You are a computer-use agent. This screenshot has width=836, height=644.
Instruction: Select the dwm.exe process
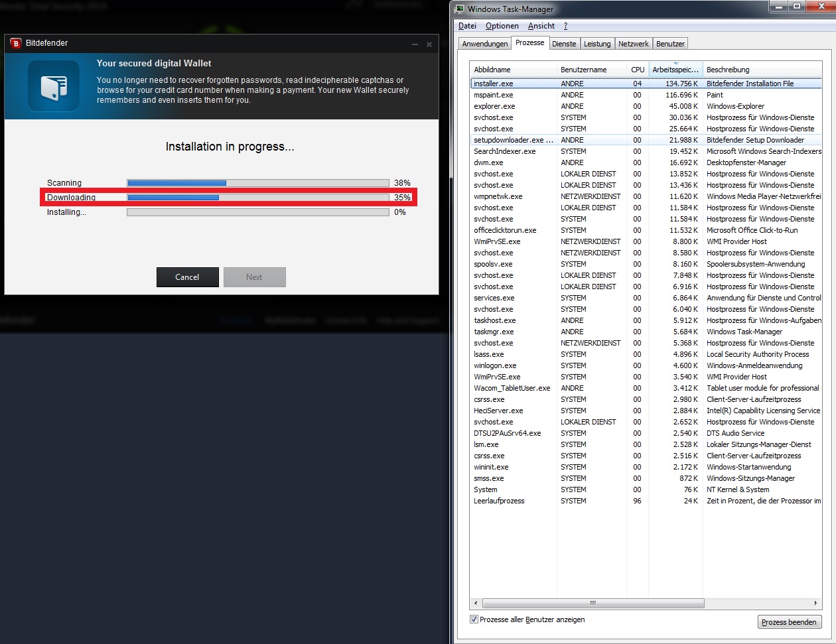click(x=646, y=162)
